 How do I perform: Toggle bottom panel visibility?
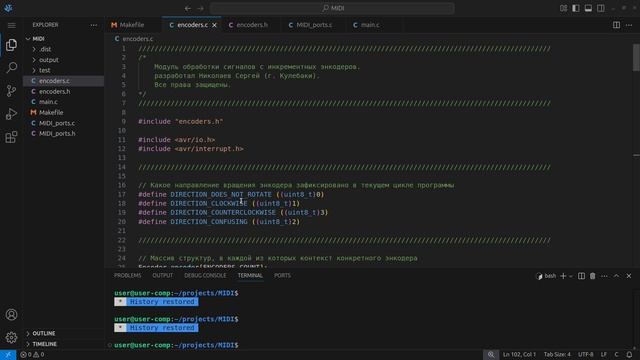pyautogui.click(x=588, y=8)
